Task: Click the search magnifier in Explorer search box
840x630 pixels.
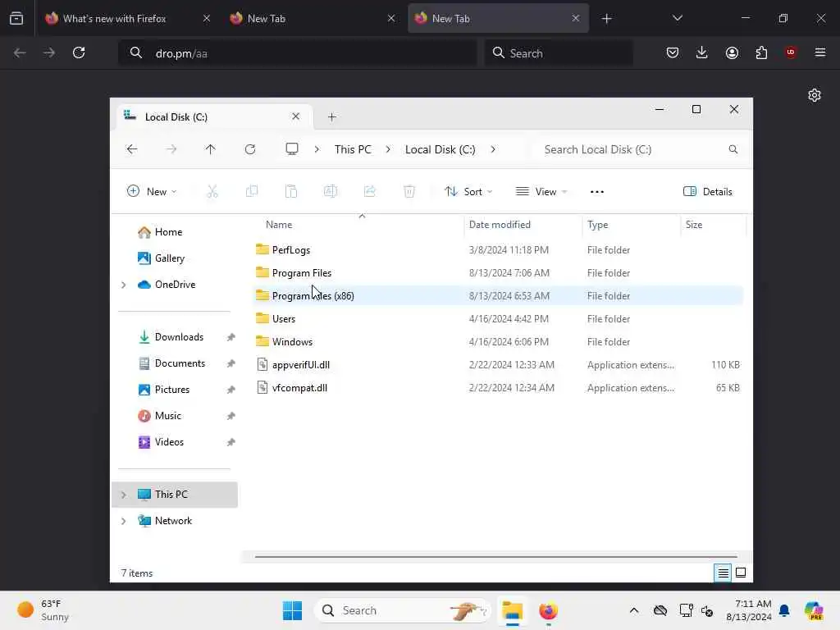Action: tap(733, 149)
